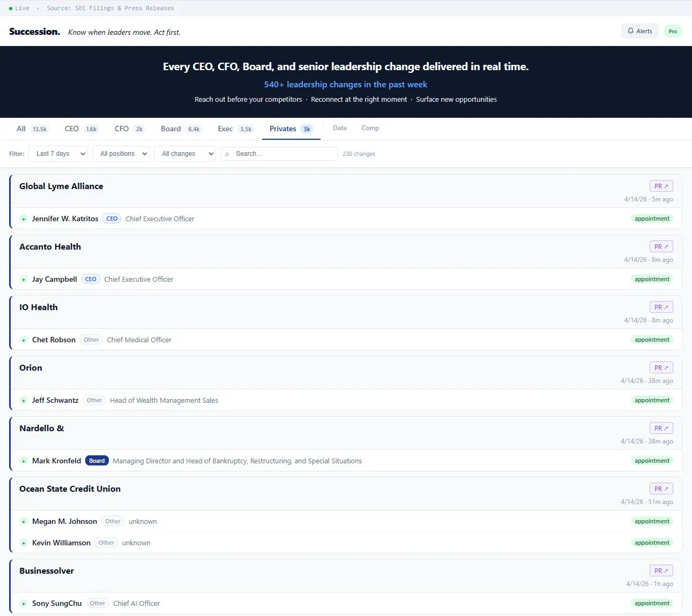This screenshot has width=692, height=616.
Task: Open the IO Health company heading
Action: 38,307
